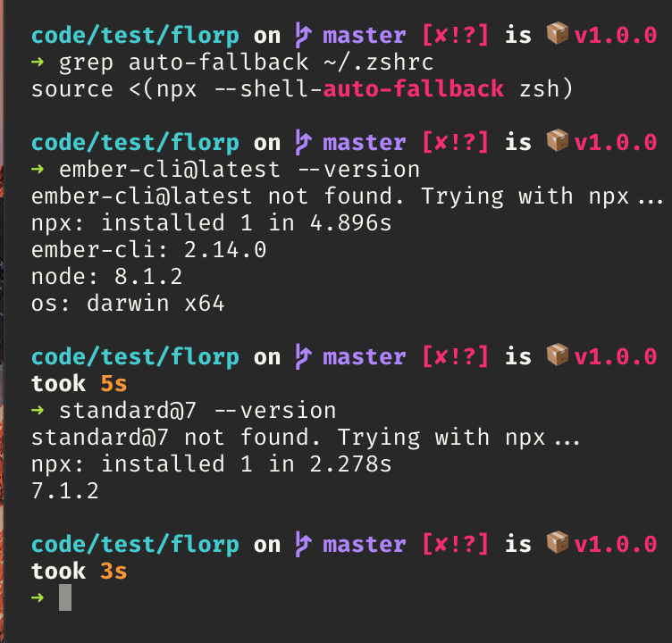The height and width of the screenshot is (643, 672).
Task: Click the git branch icon in the last prompt
Action: [303, 544]
